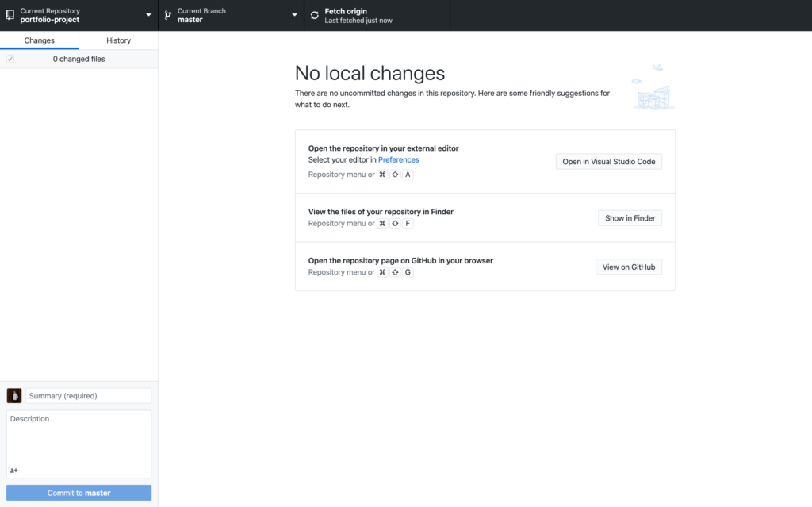Click the F key hint for Finder
The width and height of the screenshot is (812, 507).
coord(408,224)
